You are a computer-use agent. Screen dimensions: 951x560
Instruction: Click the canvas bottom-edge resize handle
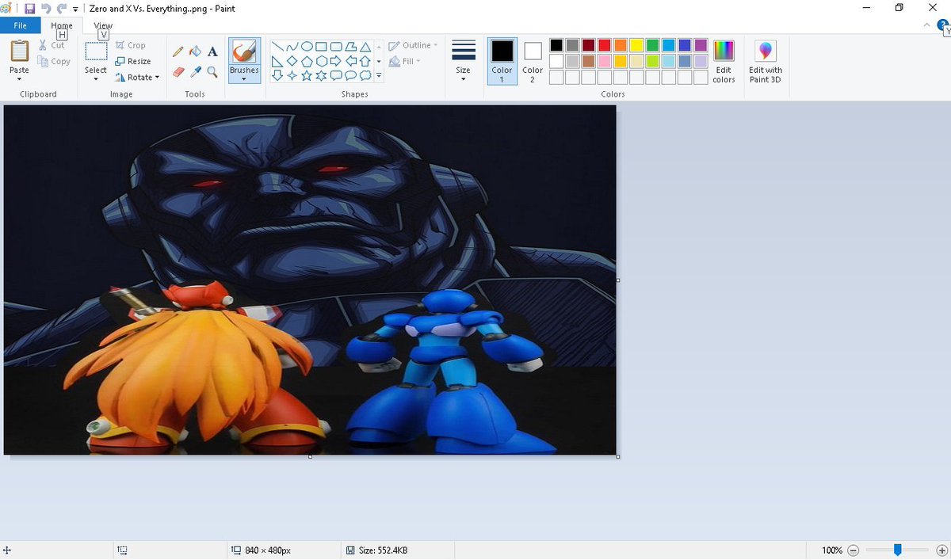click(310, 456)
